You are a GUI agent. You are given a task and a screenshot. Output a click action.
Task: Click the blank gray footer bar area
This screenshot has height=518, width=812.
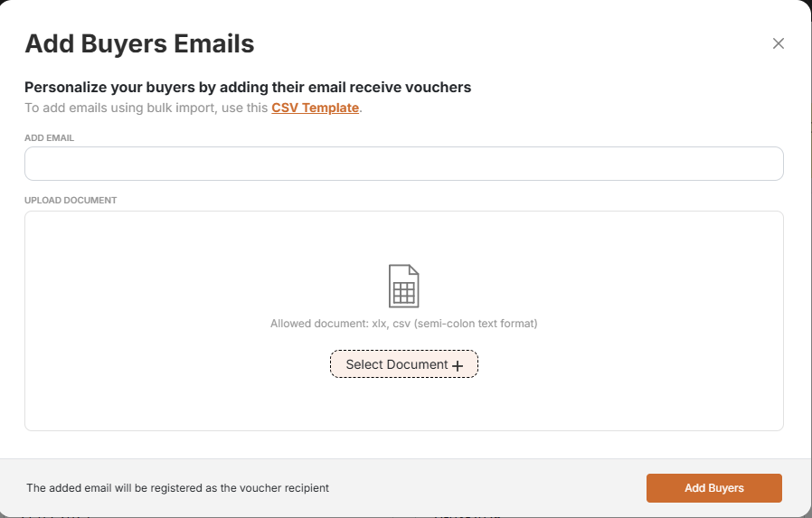[488, 488]
